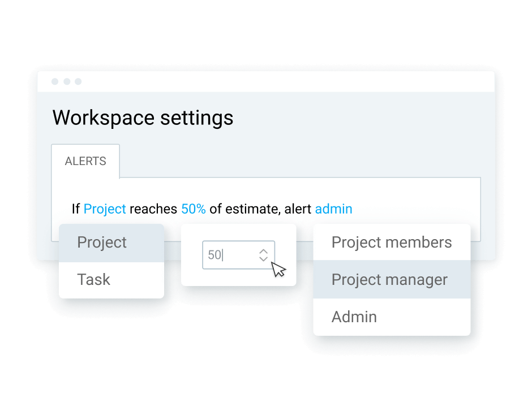The image size is (532, 407).
Task: Click the rightmost window control dot
Action: coord(78,81)
